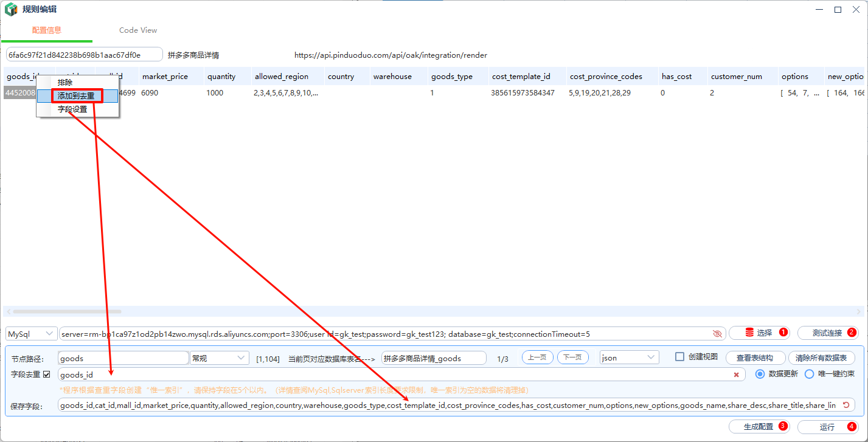
Task: Maximize the 规则编辑 window
Action: (x=838, y=9)
